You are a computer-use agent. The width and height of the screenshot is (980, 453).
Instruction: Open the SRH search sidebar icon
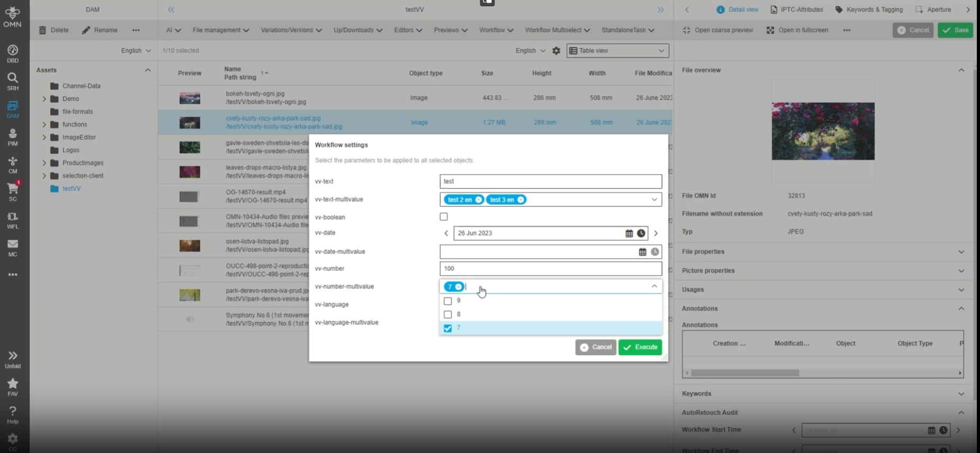click(x=13, y=81)
